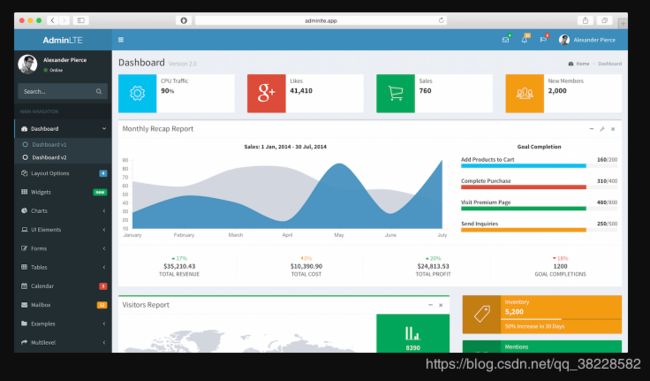
Task: Click the browser address bar
Action: click(320, 20)
